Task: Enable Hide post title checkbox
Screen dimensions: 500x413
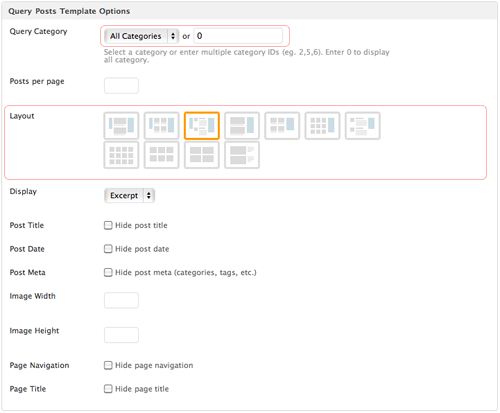Action: tap(108, 225)
